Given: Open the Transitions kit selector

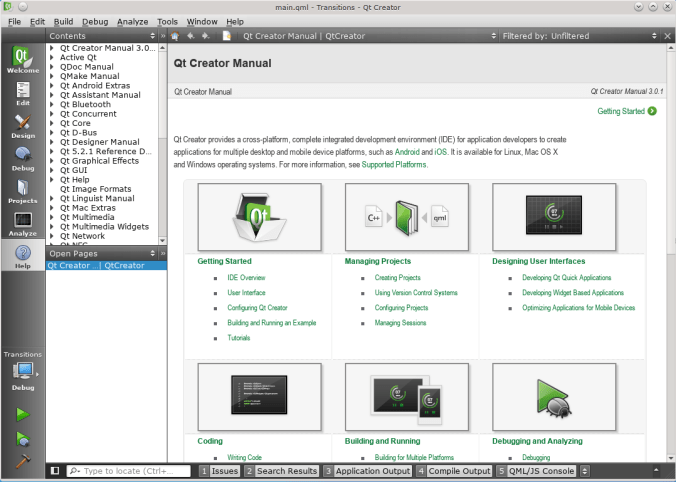Looking at the screenshot, I should pos(24,371).
